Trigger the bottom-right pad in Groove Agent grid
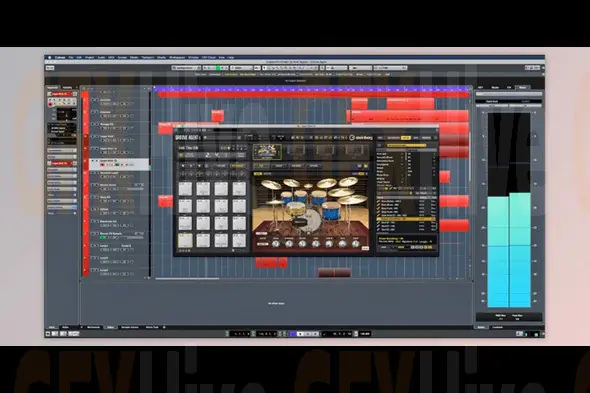 (x=239, y=240)
